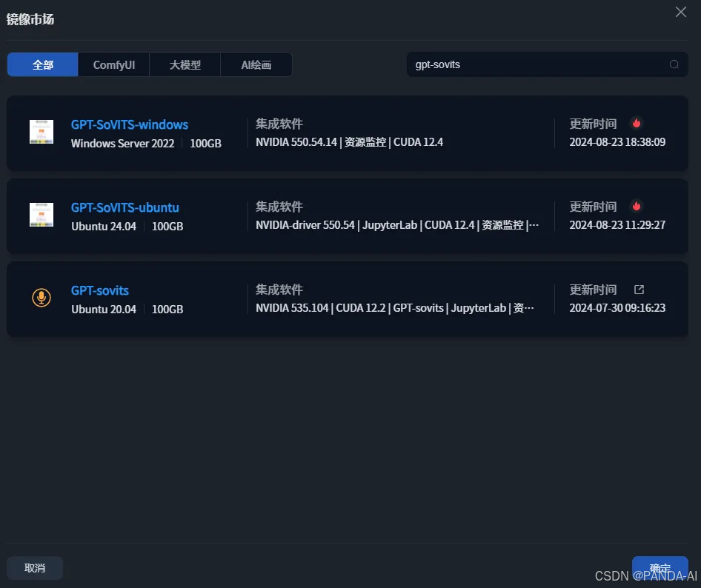Click NVIDIA 550.54.14 software description text
701x588 pixels.
(x=349, y=142)
